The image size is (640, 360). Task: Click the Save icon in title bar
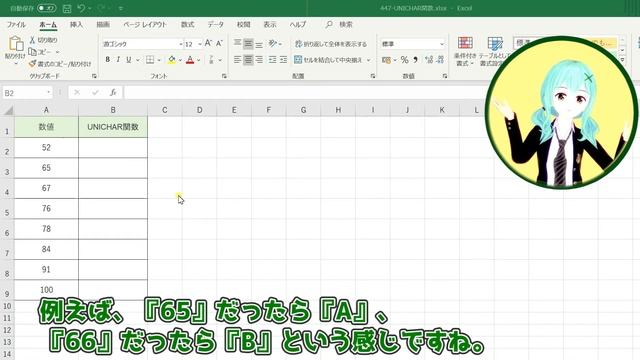[x=67, y=8]
